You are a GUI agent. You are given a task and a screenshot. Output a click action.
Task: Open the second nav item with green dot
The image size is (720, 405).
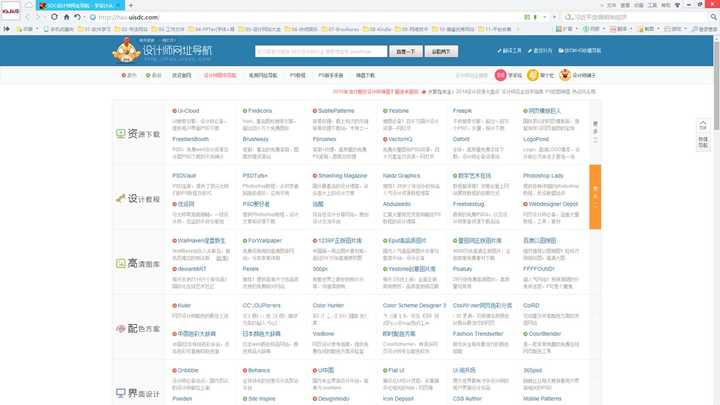point(153,75)
